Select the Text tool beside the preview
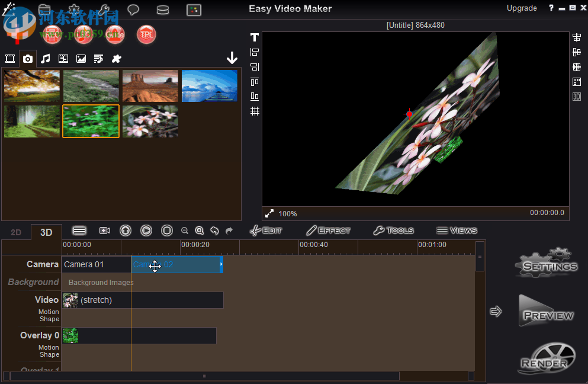The height and width of the screenshot is (384, 588). (254, 37)
